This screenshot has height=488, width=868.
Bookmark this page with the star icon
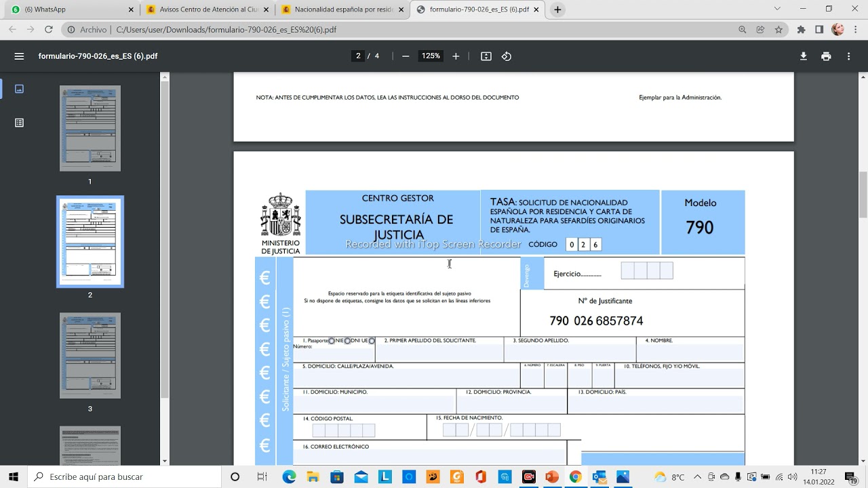click(x=778, y=30)
